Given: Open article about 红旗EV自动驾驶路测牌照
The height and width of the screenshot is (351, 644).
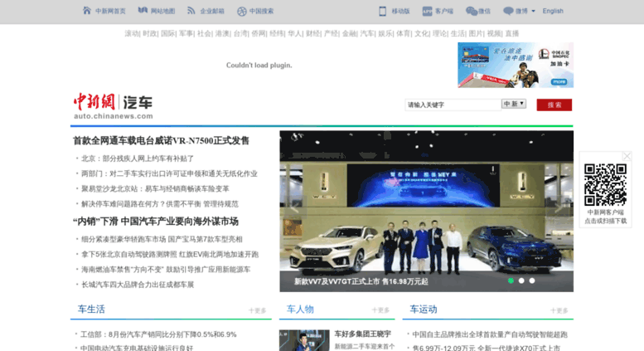Looking at the screenshot, I should click(170, 255).
